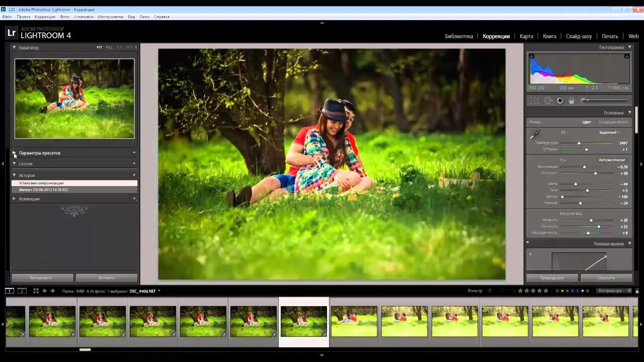Toggle filters switch at filmstrip end
This screenshot has height=362, width=644.
(x=637, y=291)
